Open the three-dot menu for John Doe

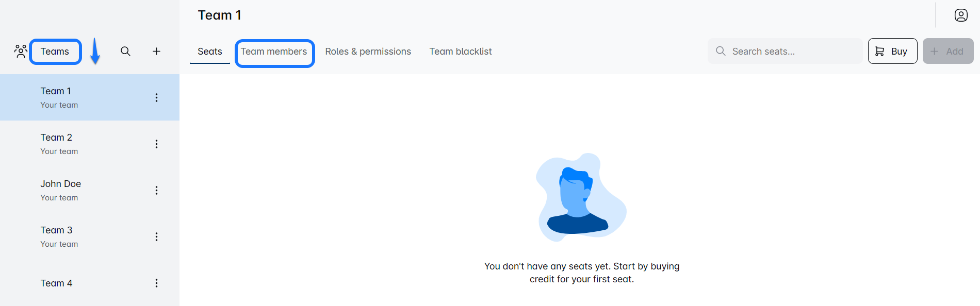[x=156, y=190]
